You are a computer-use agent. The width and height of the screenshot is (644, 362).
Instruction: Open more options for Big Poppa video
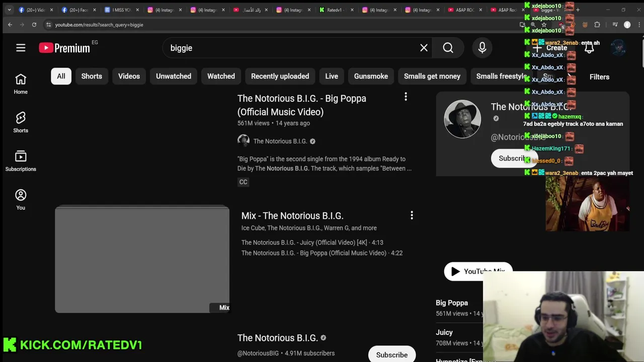(x=406, y=97)
